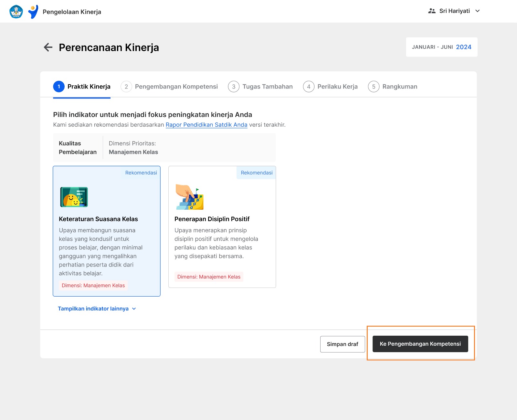This screenshot has width=517, height=420.
Task: Click the back arrow beside Perencanaan Kinerja
Action: click(48, 47)
